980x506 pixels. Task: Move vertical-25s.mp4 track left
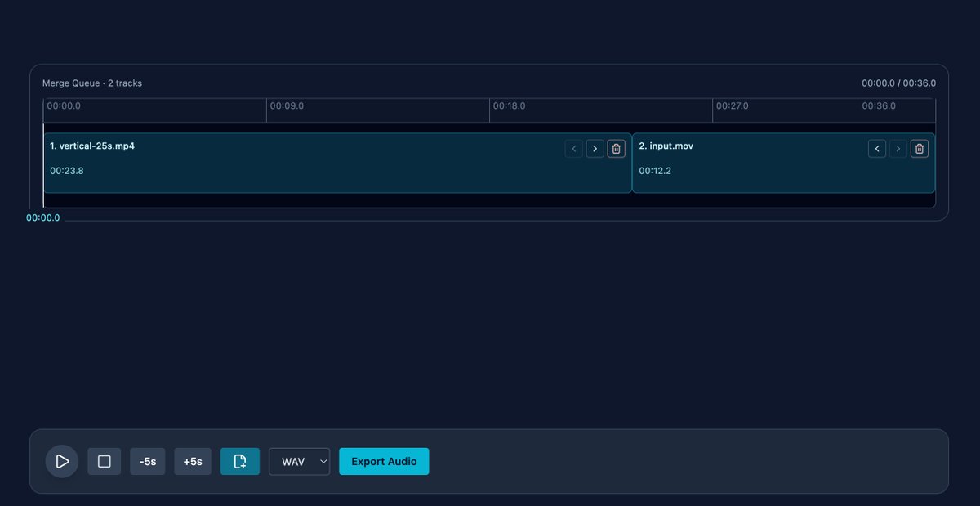click(x=574, y=148)
